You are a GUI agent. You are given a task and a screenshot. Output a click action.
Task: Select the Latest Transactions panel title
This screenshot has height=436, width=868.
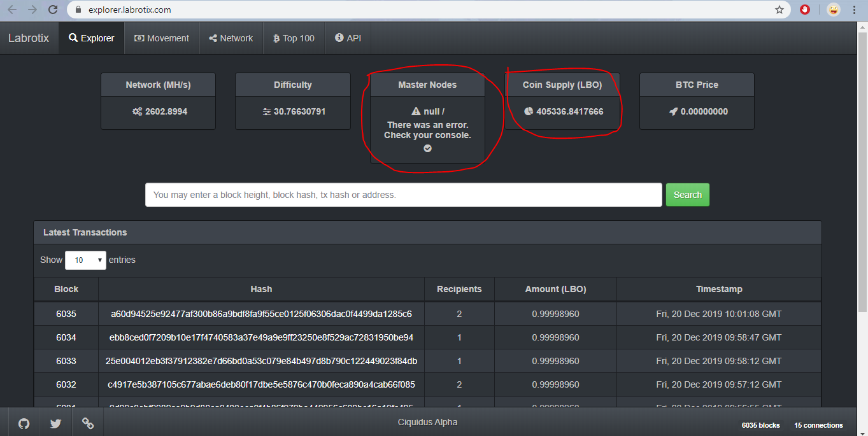85,232
